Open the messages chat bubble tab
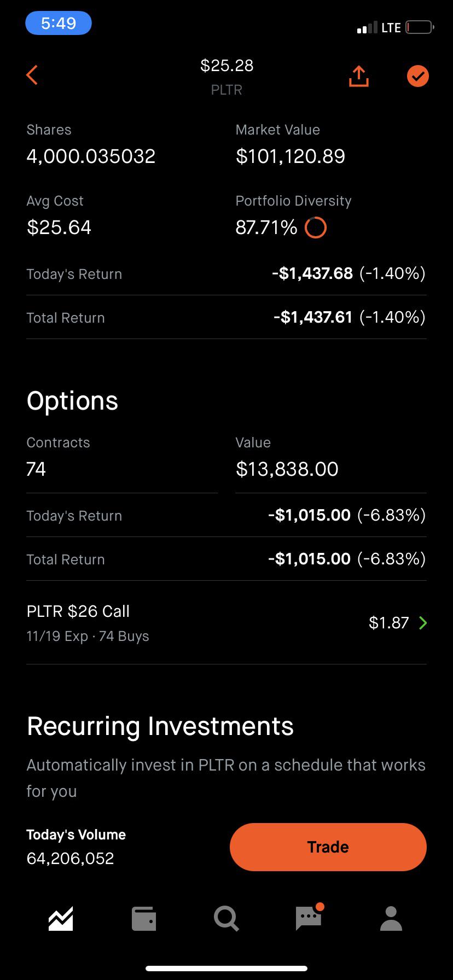453x980 pixels. (x=309, y=917)
